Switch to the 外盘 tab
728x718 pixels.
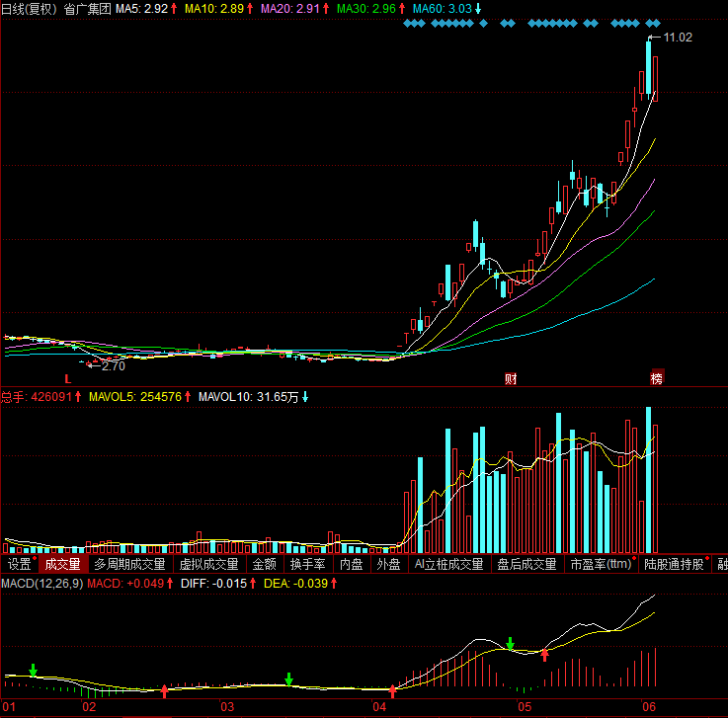[x=388, y=564]
